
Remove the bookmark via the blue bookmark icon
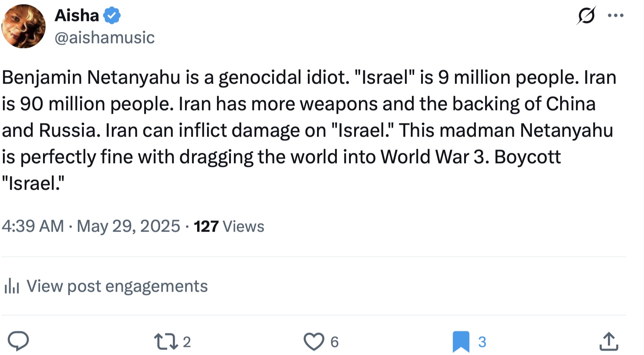coord(461,342)
